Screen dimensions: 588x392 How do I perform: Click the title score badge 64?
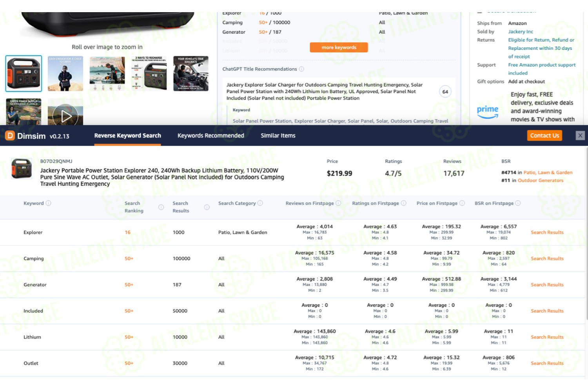pyautogui.click(x=445, y=92)
